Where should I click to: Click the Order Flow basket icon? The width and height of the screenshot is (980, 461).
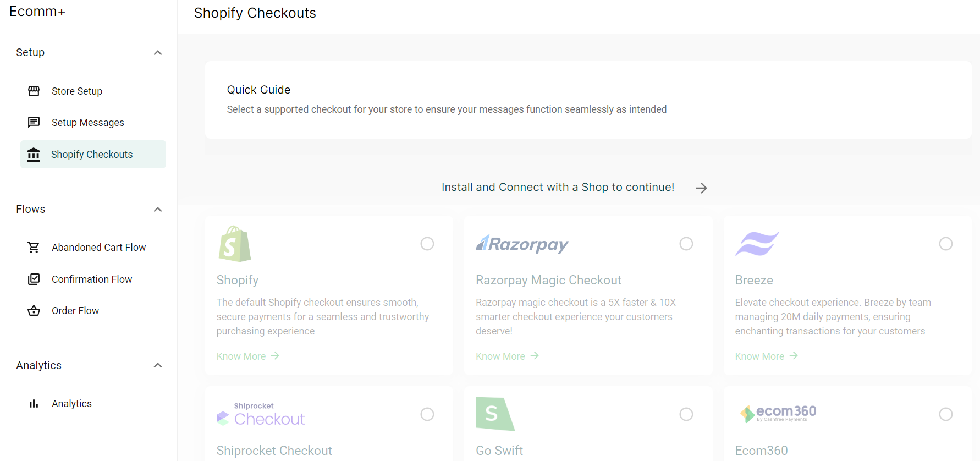(x=34, y=310)
